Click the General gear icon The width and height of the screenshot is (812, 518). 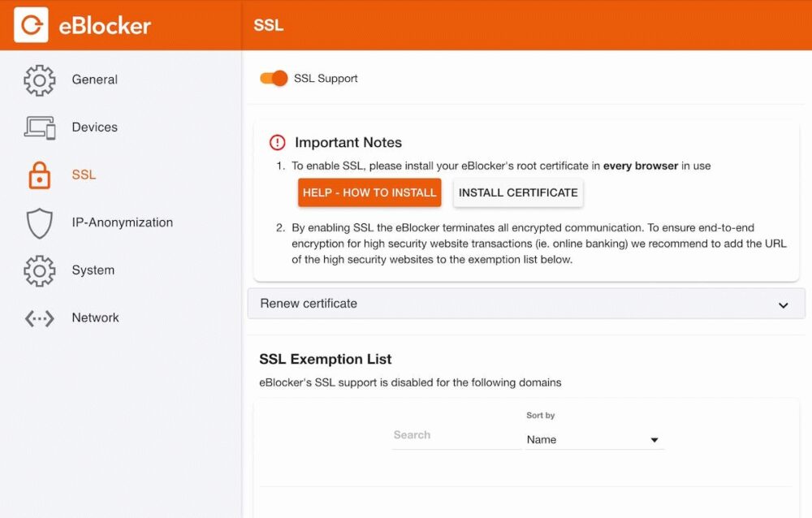tap(39, 80)
